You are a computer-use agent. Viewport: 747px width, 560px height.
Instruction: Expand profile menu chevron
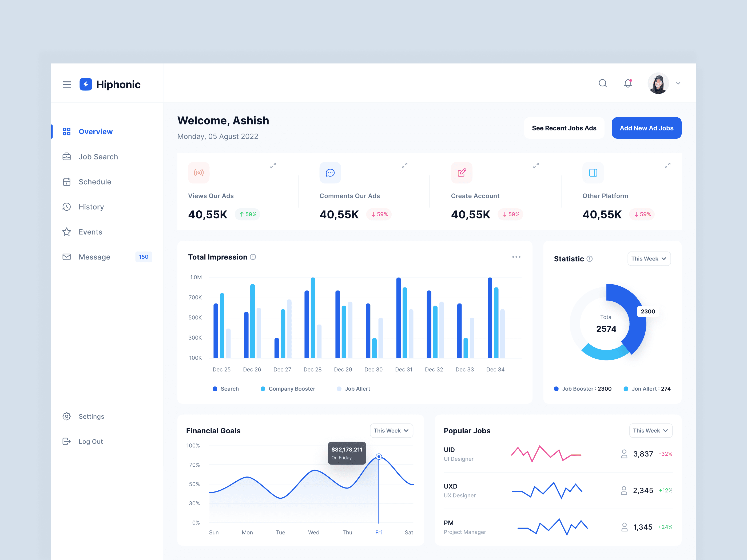coord(678,83)
